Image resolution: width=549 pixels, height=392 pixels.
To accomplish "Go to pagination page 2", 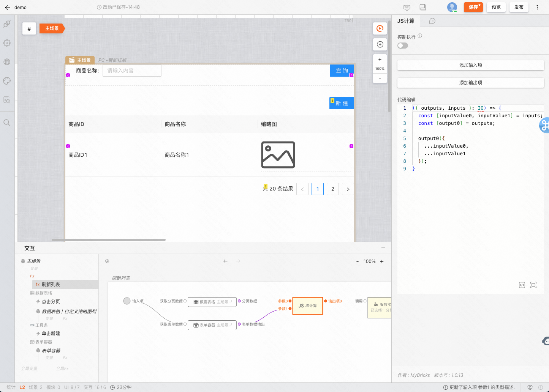I will 333,189.
